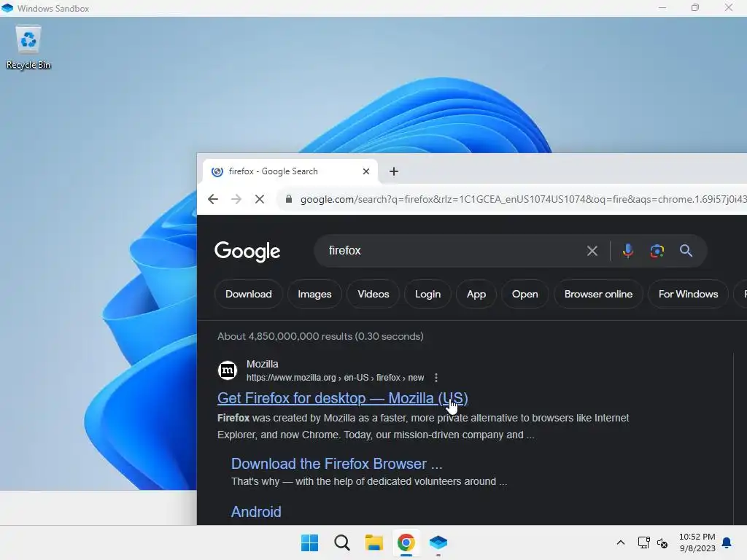Click the Windows Sandbox taskbar icon
The height and width of the screenshot is (560, 747).
click(x=438, y=542)
